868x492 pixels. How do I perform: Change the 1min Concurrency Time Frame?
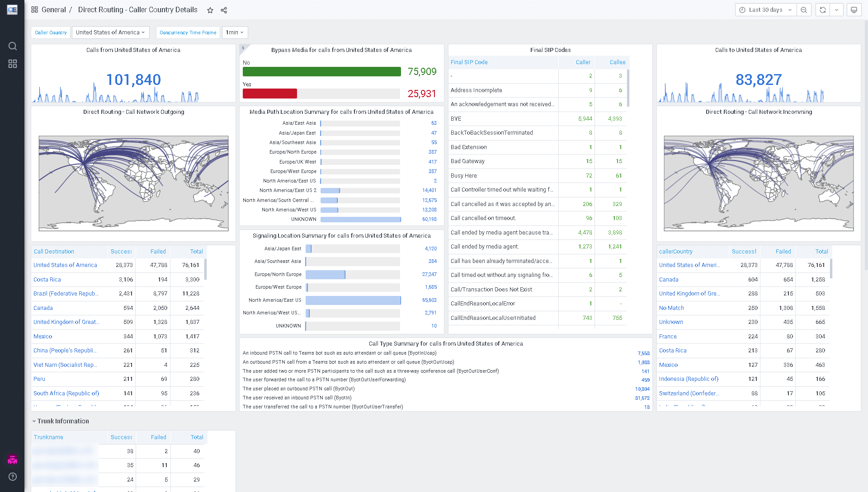pos(235,33)
